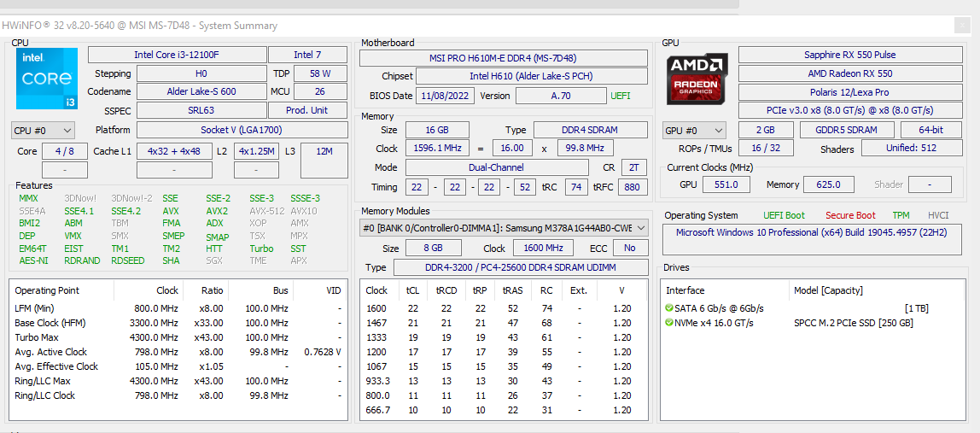Viewport: 980px width, 433px height.
Task: Click the green check icon beside NVMe x4
Action: click(x=669, y=323)
